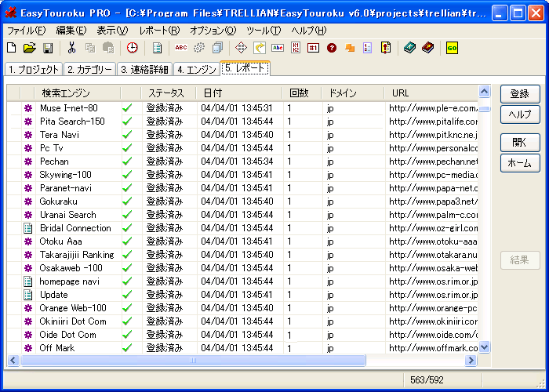This screenshot has width=549, height=392.
Task: Save the project with the floppy disk icon
Action: 48,48
